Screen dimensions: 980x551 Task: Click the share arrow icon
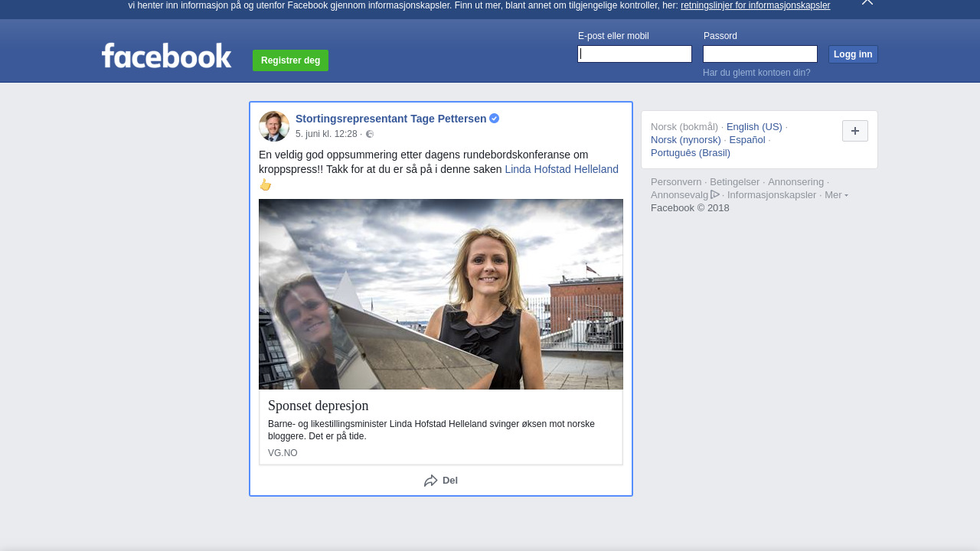(x=431, y=481)
